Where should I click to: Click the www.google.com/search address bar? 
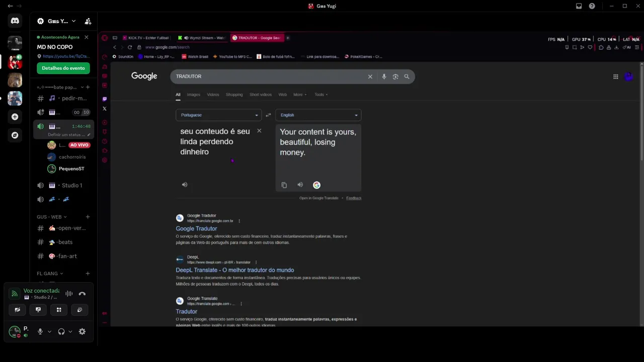(168, 47)
